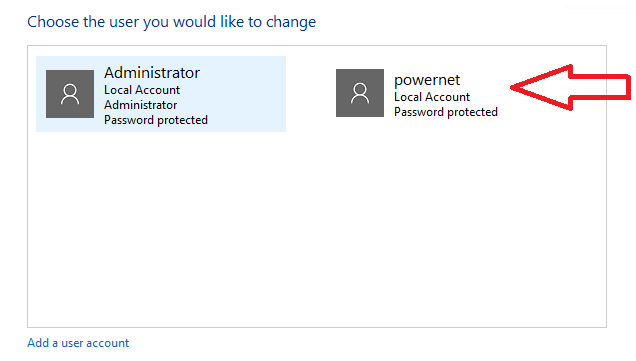Click the red arrow's rectangular tail
636x361 pixels.
[x=600, y=87]
